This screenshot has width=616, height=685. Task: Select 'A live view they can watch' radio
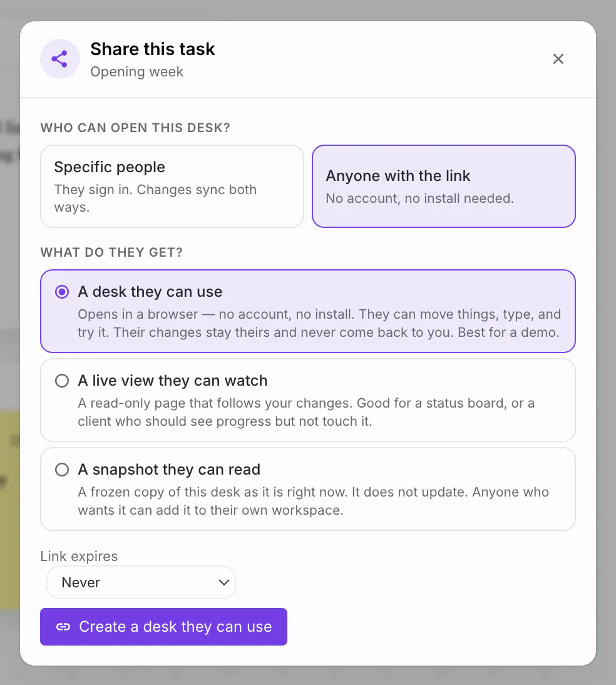pos(62,381)
